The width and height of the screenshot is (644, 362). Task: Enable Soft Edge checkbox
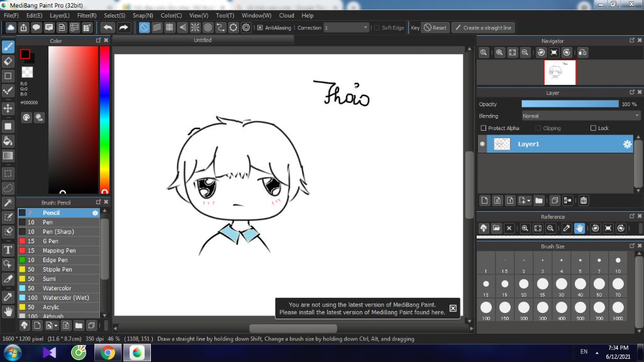tap(377, 28)
